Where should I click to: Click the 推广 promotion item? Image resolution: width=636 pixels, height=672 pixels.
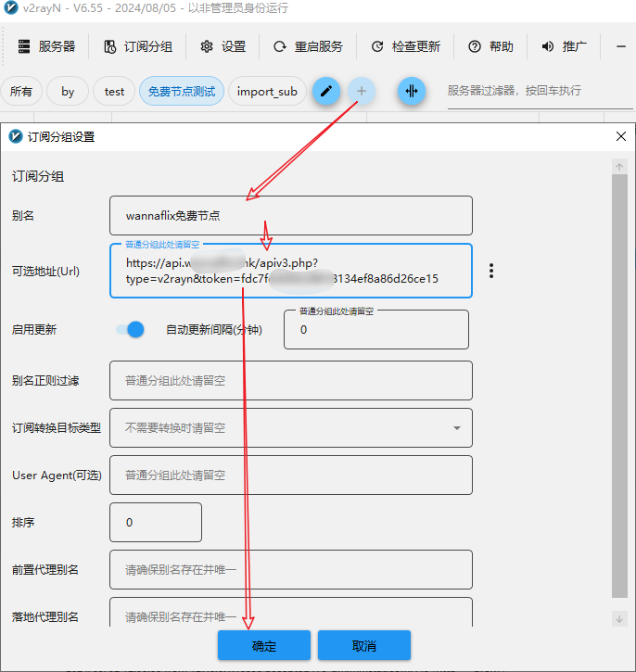click(564, 46)
